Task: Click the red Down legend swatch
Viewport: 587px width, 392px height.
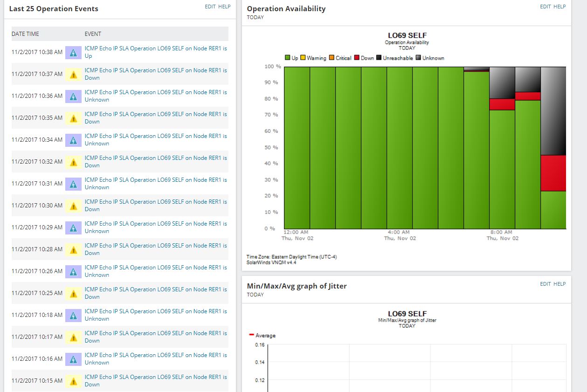Action: (357, 58)
